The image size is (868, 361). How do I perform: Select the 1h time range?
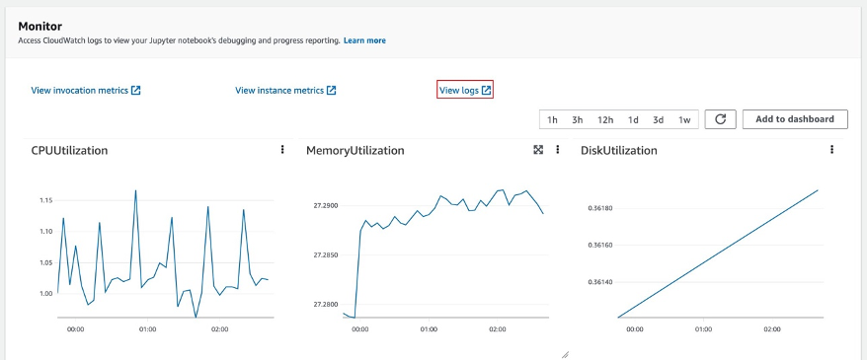click(552, 119)
